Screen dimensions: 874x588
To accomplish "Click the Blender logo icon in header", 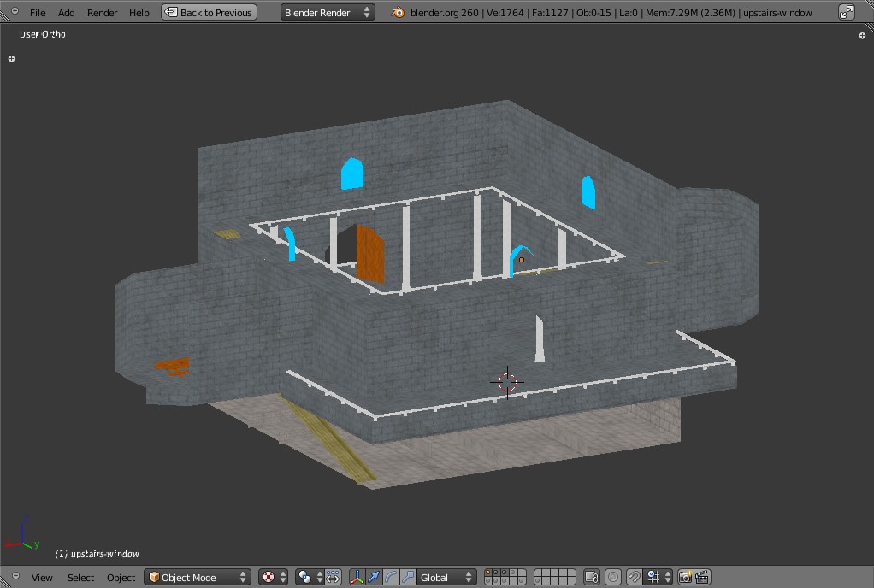I will point(398,13).
